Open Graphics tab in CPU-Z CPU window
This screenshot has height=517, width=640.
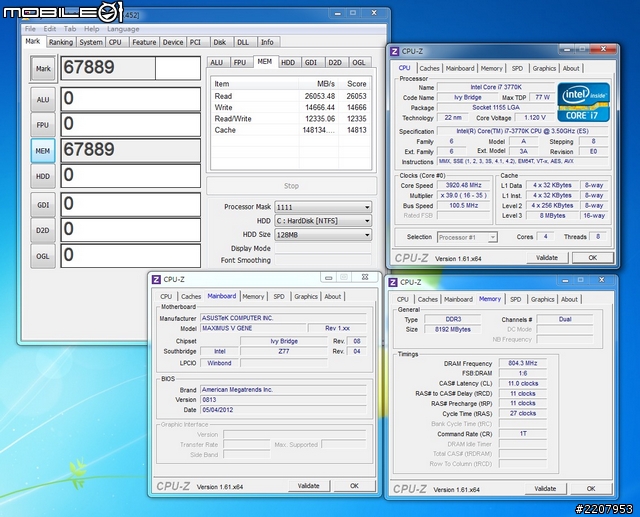(x=544, y=69)
